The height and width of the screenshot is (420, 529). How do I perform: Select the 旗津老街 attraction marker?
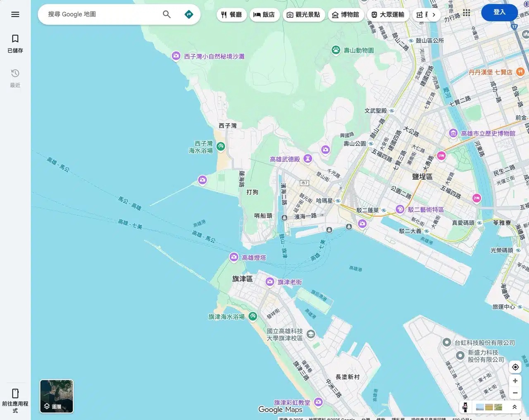[x=270, y=282]
